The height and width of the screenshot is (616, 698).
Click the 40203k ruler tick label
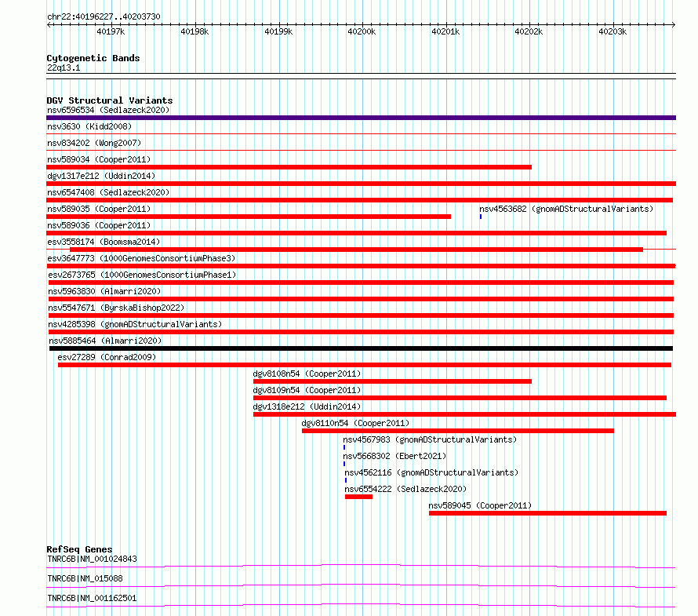613,31
